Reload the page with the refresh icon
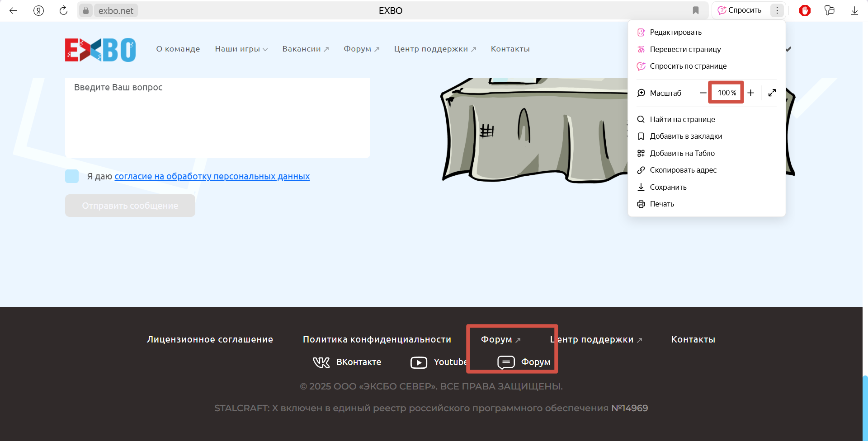 [63, 10]
